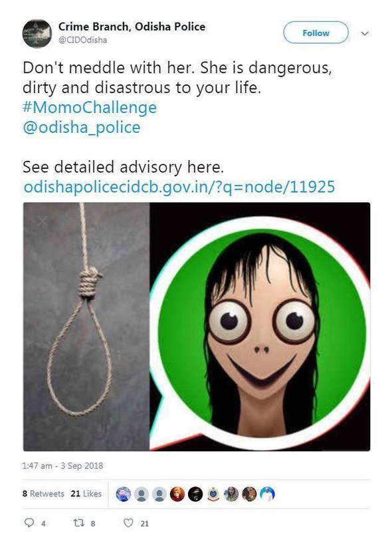This screenshot has height=537, width=392.
Task: Open the noose image thumbnail
Action: click(x=86, y=326)
